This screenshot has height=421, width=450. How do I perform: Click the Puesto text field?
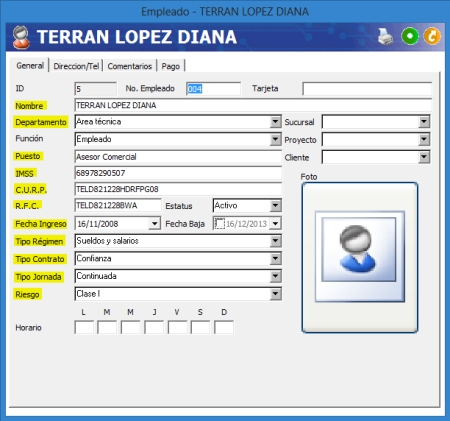(178, 157)
